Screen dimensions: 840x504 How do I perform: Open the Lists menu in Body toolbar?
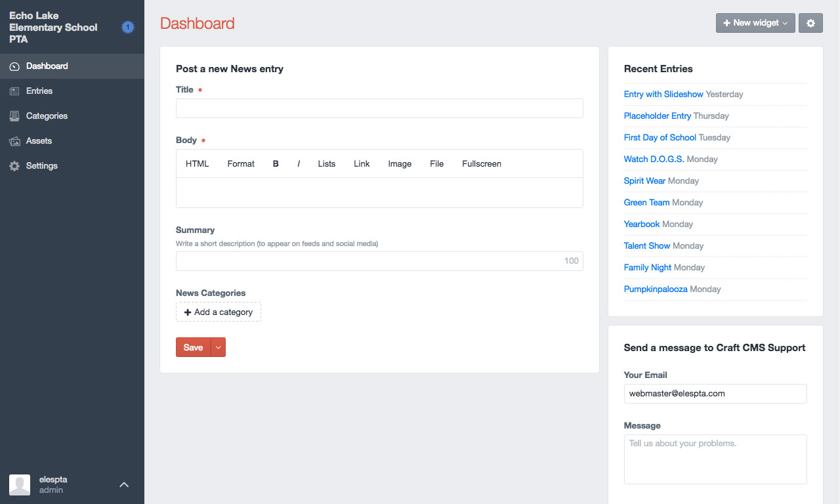(326, 164)
